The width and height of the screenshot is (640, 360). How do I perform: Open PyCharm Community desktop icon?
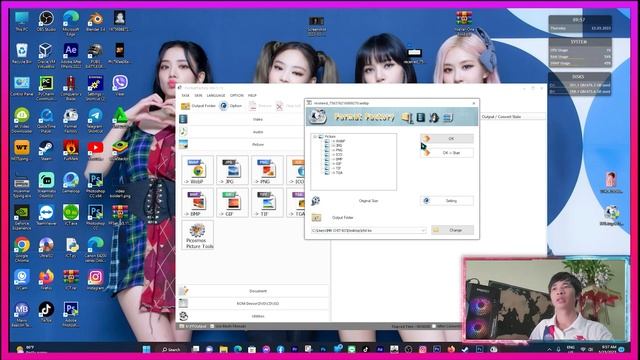tap(46, 88)
